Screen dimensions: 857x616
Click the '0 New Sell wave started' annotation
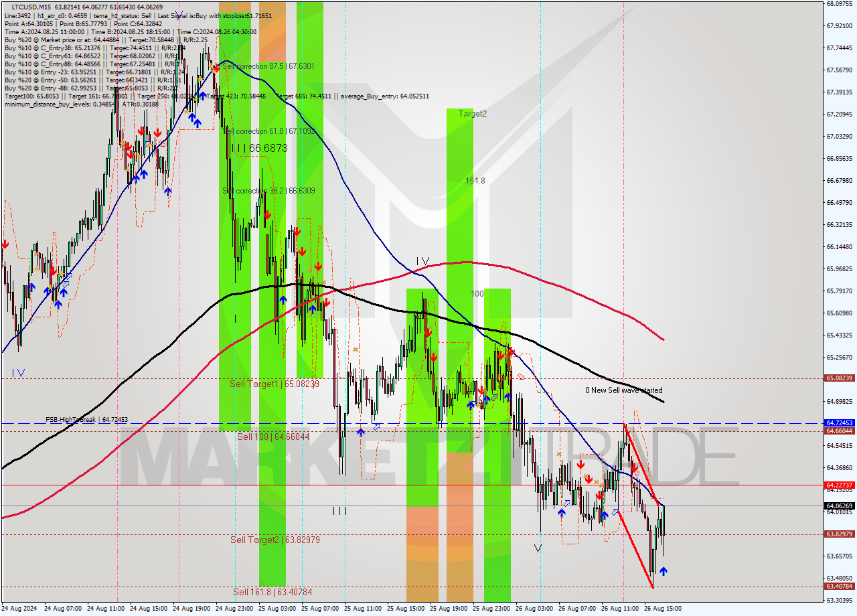pos(624,390)
